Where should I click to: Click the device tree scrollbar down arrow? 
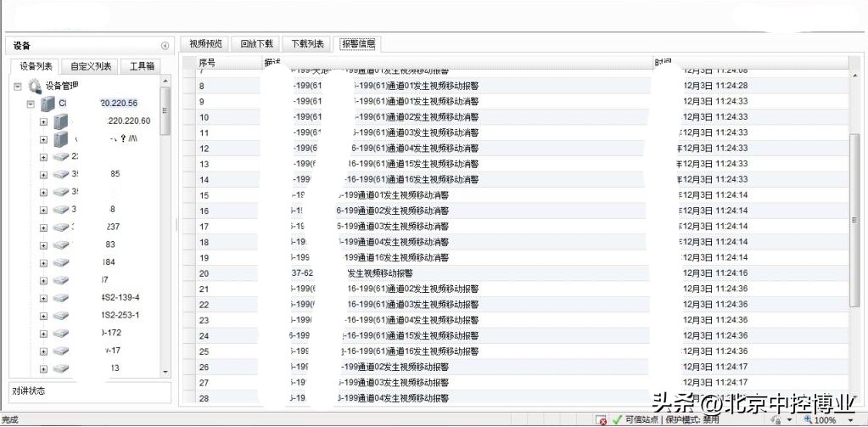pos(165,372)
